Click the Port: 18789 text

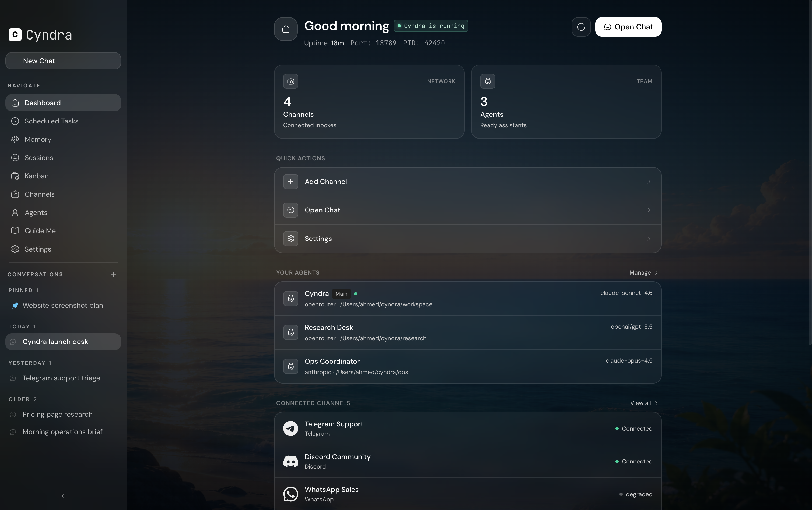373,43
